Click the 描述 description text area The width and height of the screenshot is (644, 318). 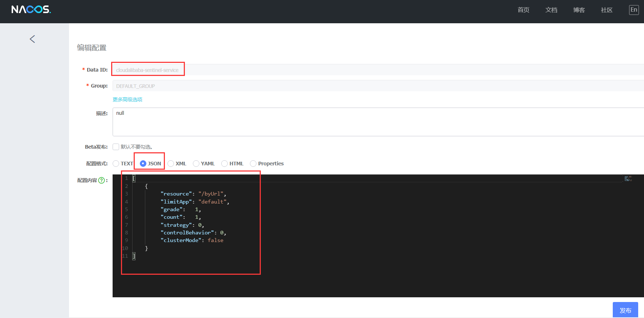(x=378, y=122)
